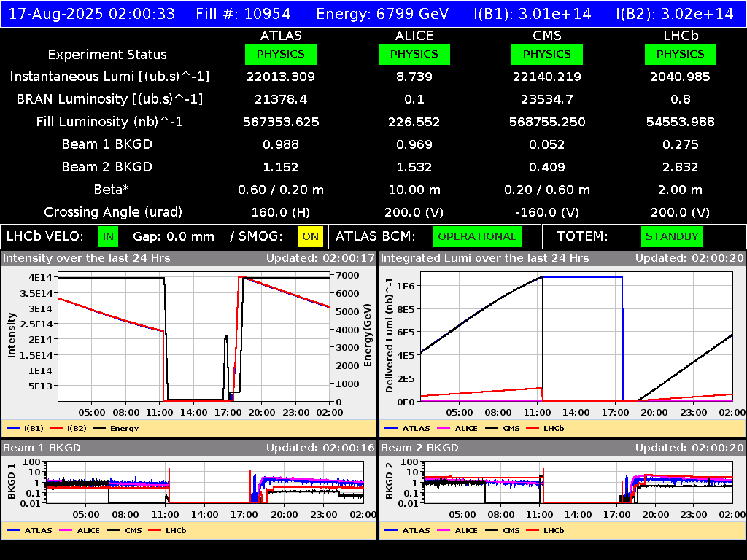Viewport: 747px width, 560px height.
Task: Click the ATLAS BCM OPERATIONAL indicator
Action: 477,237
